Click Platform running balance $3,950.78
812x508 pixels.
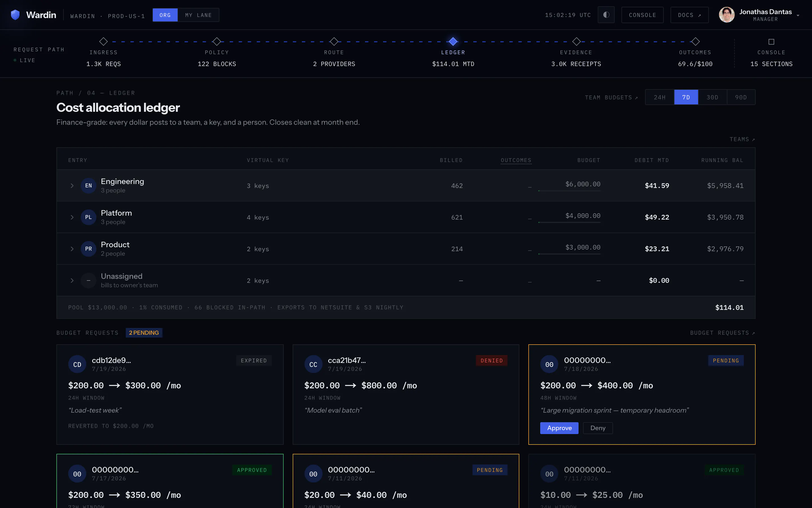point(725,217)
